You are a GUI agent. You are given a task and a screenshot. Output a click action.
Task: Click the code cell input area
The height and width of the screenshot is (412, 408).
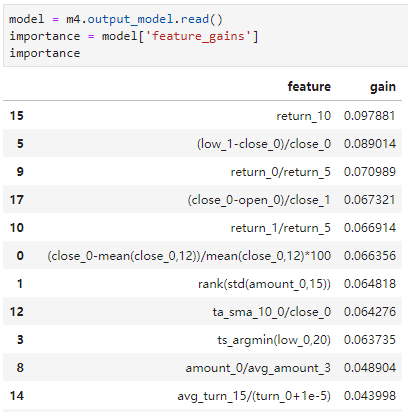pyautogui.click(x=205, y=36)
